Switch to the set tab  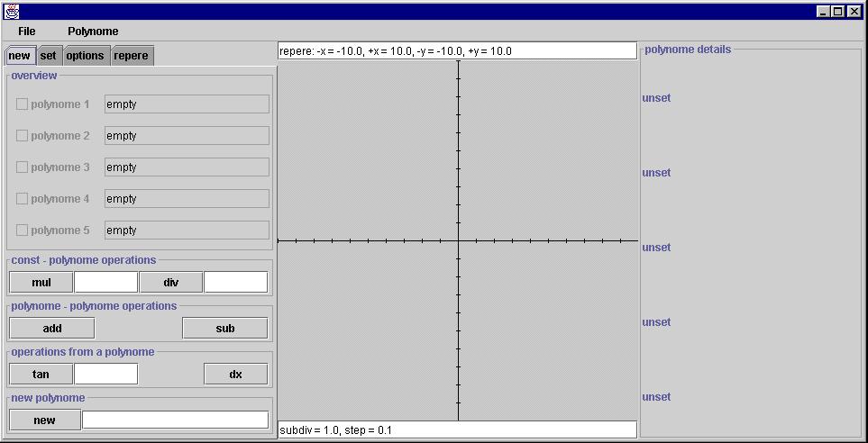pos(48,56)
